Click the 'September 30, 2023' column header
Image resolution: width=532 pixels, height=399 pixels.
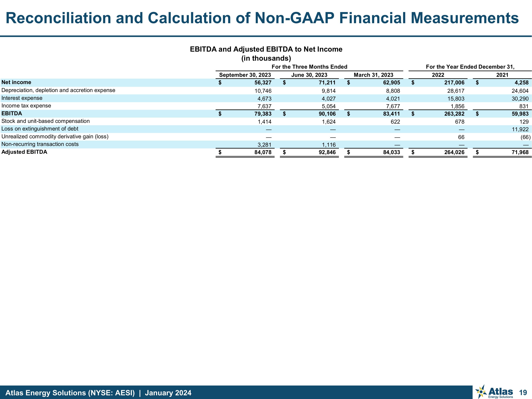point(245,75)
